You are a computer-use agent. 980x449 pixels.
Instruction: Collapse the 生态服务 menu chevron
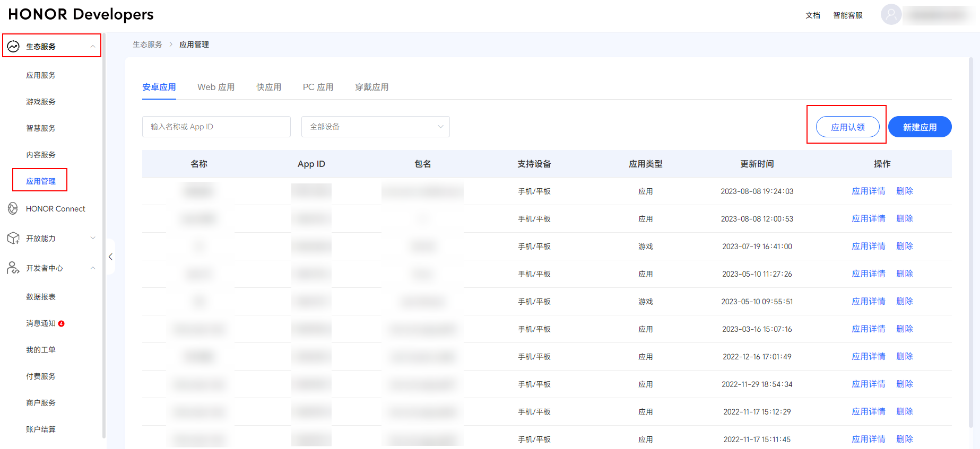(93, 47)
